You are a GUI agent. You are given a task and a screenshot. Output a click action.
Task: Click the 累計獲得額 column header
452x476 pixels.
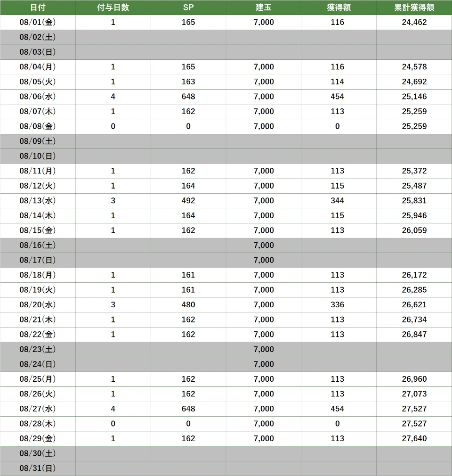[414, 8]
